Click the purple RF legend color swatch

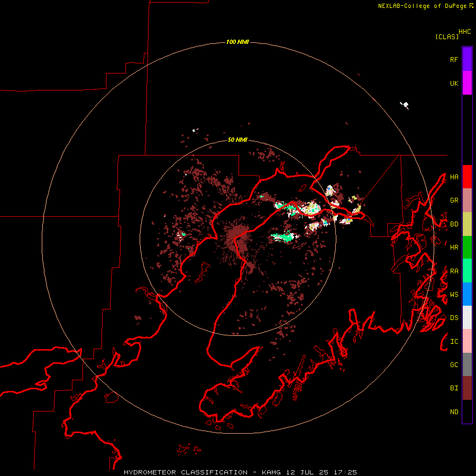point(467,59)
